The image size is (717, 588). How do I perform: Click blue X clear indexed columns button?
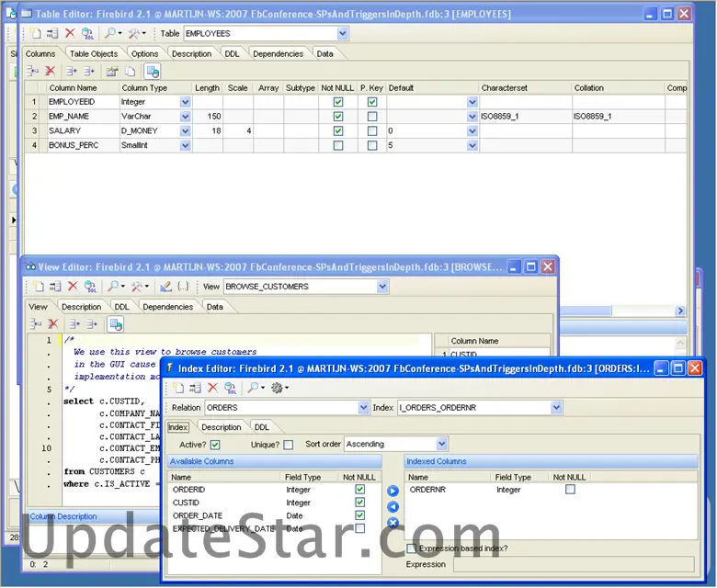tap(393, 523)
